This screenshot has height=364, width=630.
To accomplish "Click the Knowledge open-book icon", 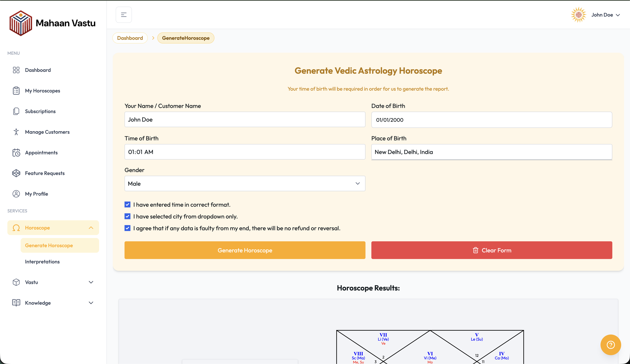I will (x=16, y=303).
